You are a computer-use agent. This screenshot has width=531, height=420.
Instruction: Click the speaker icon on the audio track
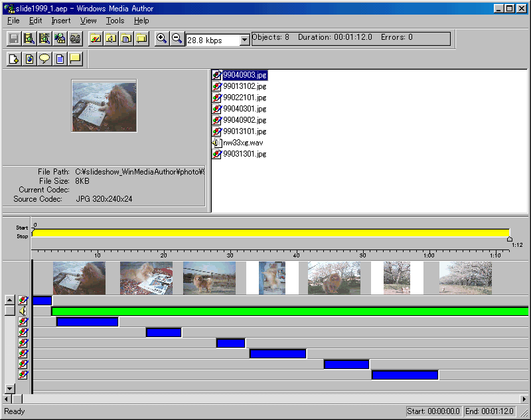[23, 311]
